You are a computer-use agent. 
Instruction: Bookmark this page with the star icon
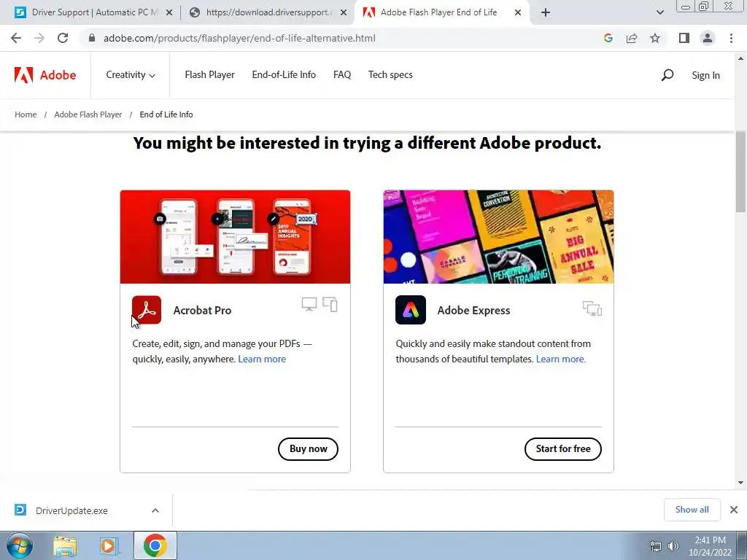[655, 38]
